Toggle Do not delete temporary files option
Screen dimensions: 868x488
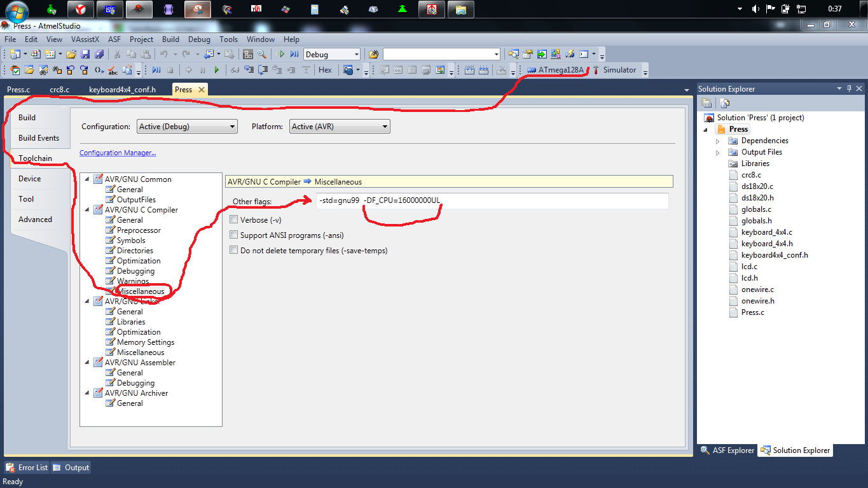pos(234,250)
